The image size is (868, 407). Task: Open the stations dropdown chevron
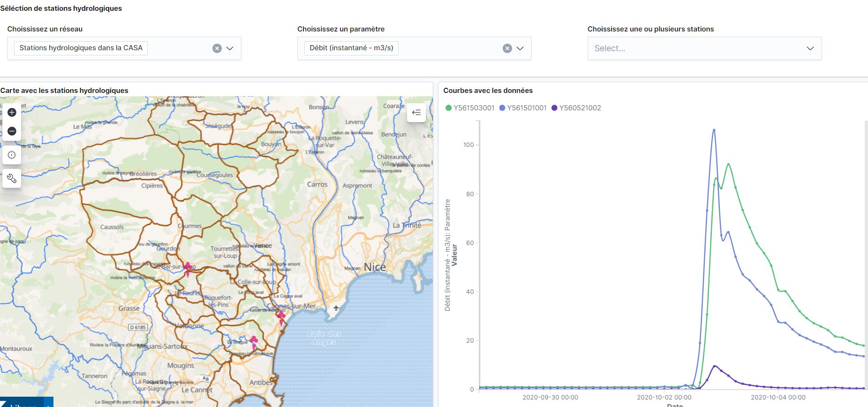tap(810, 48)
